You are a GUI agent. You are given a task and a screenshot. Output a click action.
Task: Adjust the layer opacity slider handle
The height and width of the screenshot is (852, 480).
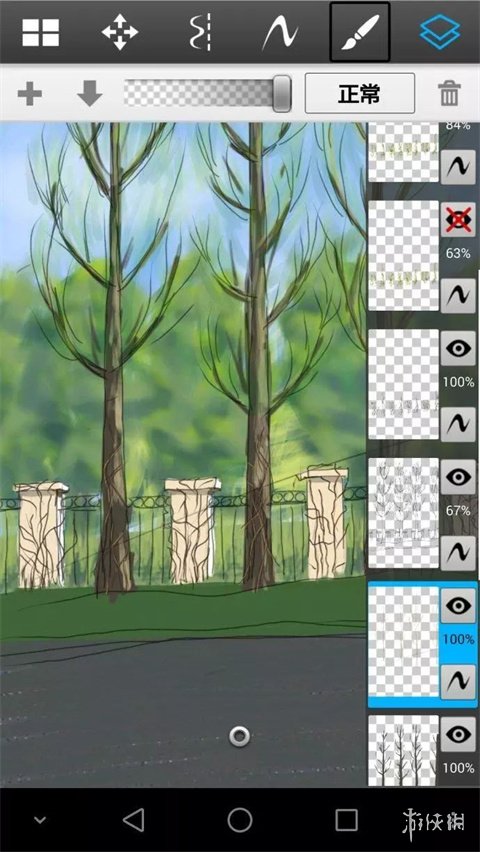[282, 94]
